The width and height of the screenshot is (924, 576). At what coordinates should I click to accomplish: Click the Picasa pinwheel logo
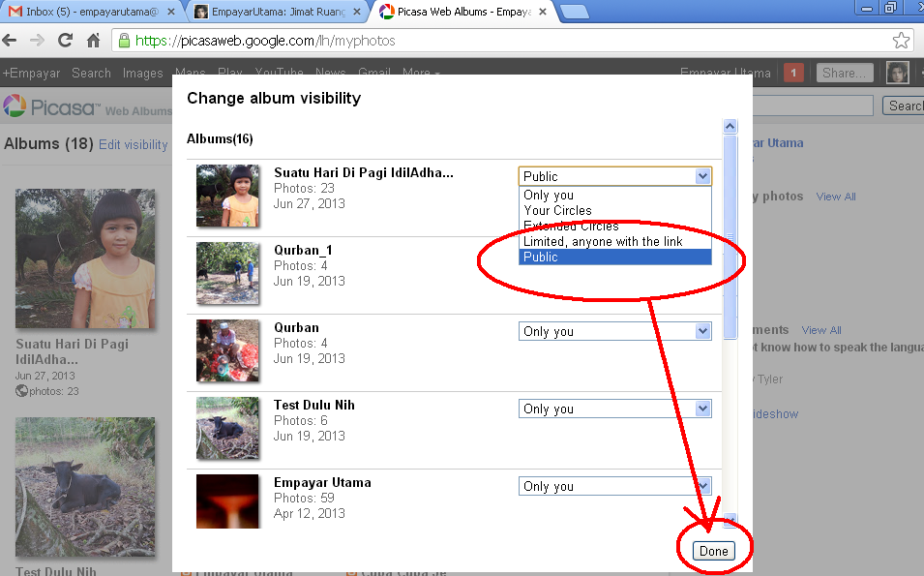pos(15,106)
